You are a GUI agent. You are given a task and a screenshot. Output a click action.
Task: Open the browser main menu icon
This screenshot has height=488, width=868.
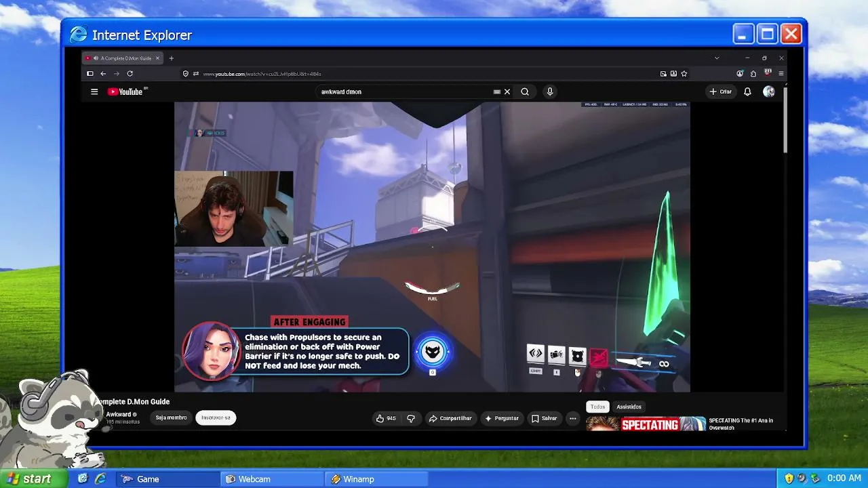point(781,73)
